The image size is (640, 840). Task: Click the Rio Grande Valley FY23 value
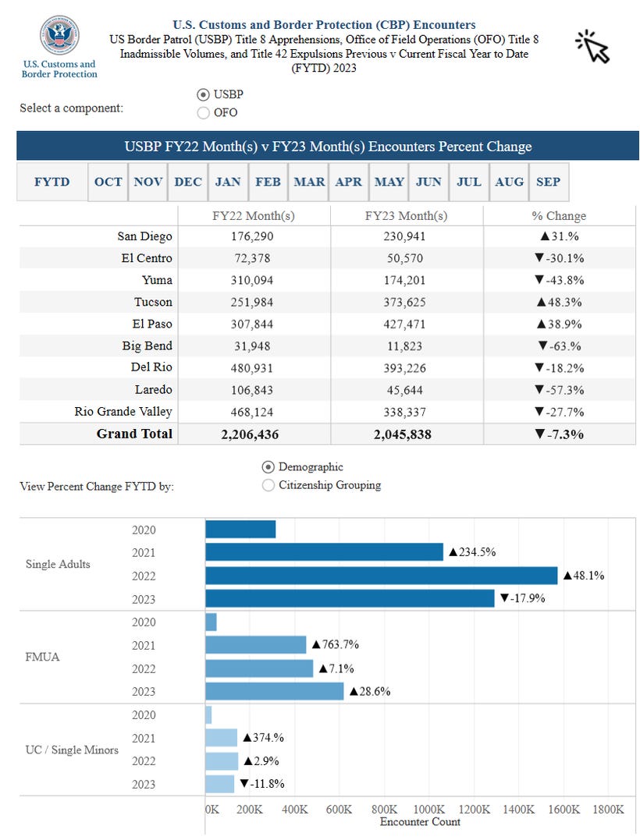tap(405, 412)
